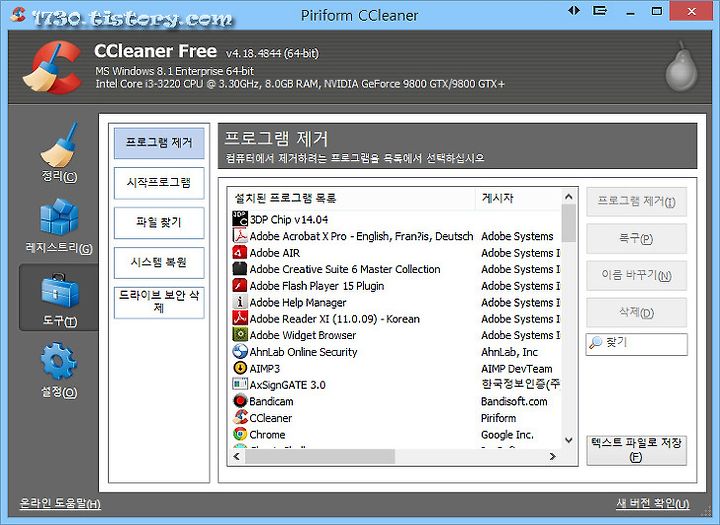Open the 온라인 도움말(H) link
This screenshot has width=720, height=525.
[60, 503]
